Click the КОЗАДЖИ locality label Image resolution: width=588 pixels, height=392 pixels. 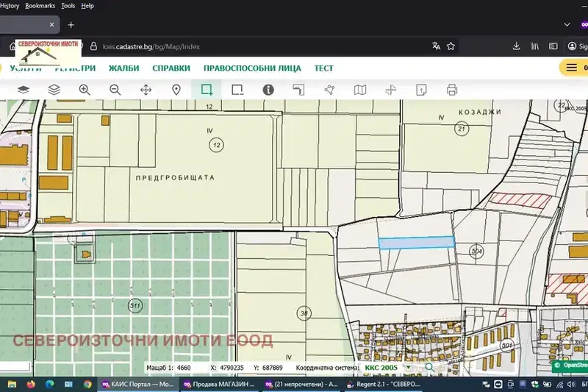[480, 112]
